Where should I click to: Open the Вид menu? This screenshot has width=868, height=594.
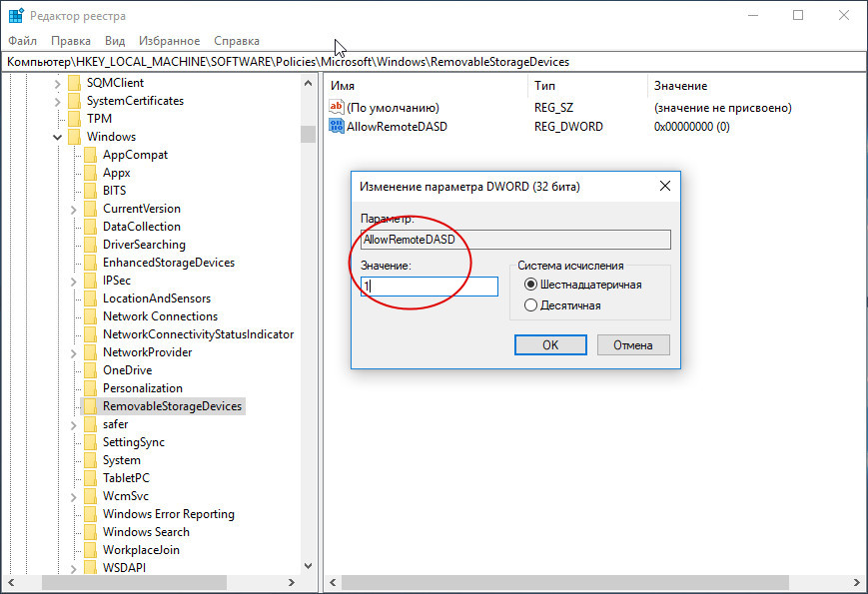115,41
